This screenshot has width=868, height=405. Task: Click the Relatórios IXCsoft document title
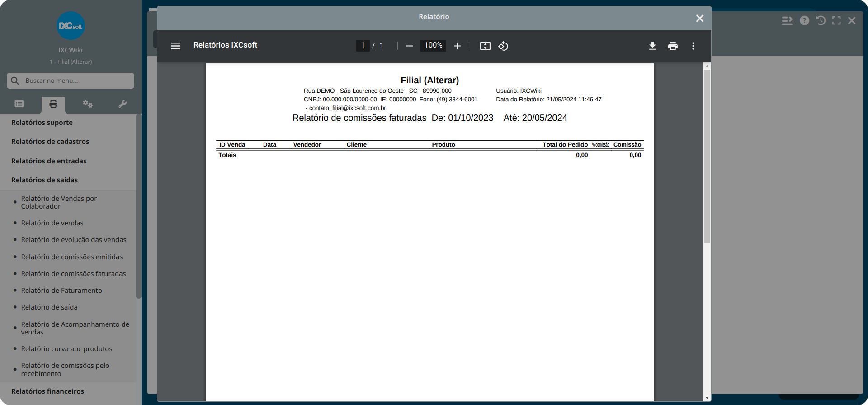tap(225, 45)
